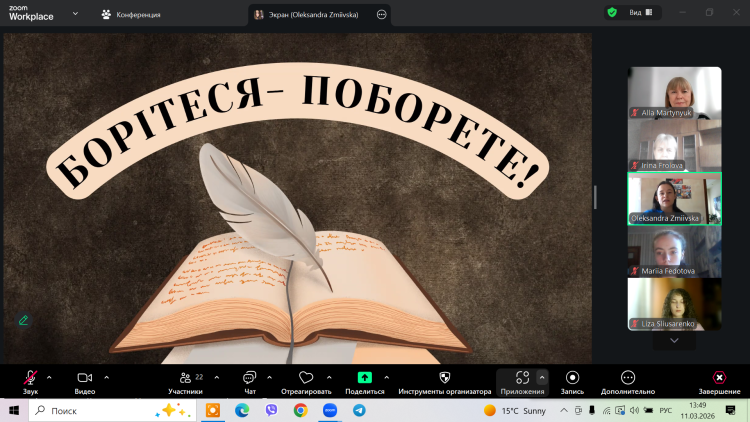Open the Дополнительно more options menu

[x=628, y=382]
